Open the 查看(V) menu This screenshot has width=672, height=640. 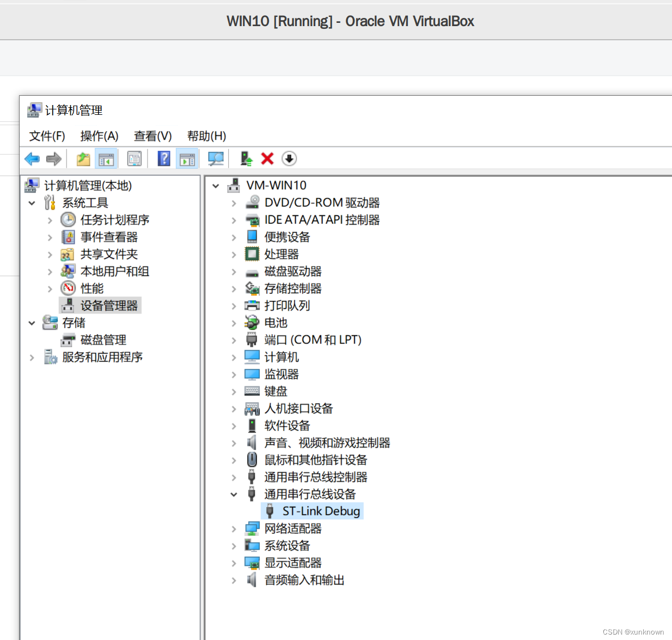point(153,136)
